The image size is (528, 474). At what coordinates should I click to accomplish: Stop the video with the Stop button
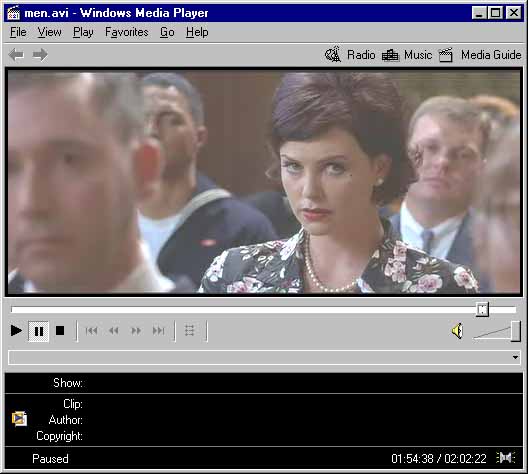(60, 331)
